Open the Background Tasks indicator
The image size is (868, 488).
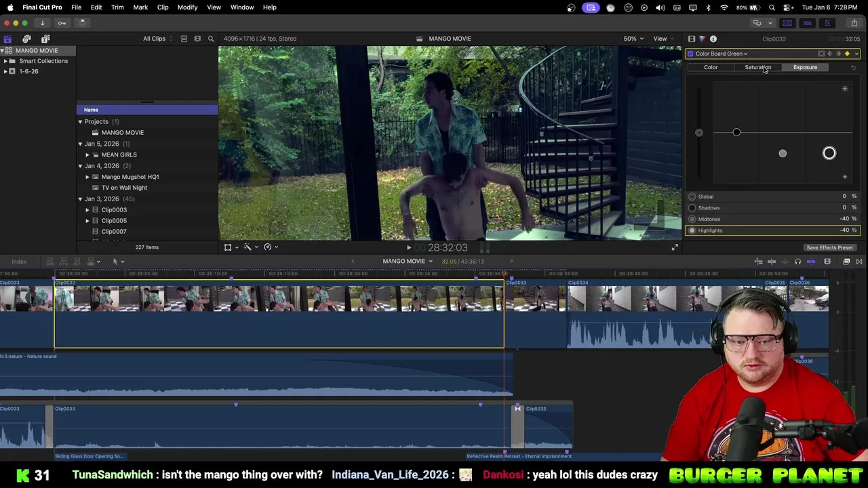point(82,23)
